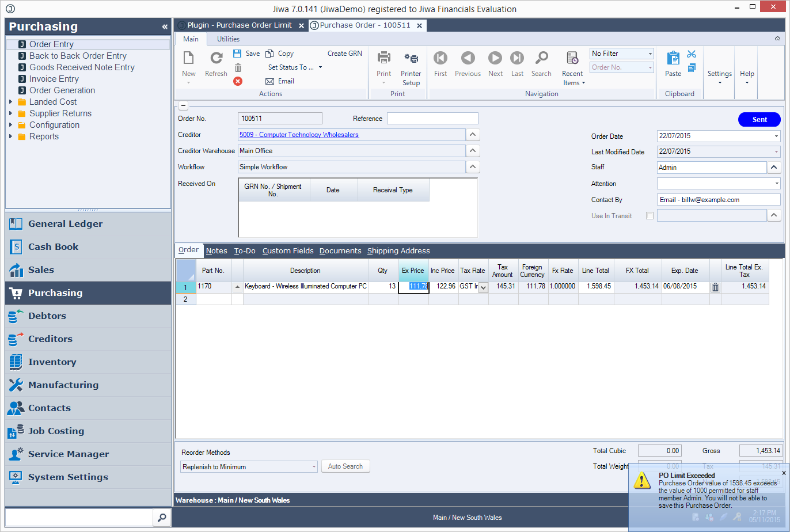790x532 pixels.
Task: Open the Search magnifier in Navigation
Action: click(541, 58)
